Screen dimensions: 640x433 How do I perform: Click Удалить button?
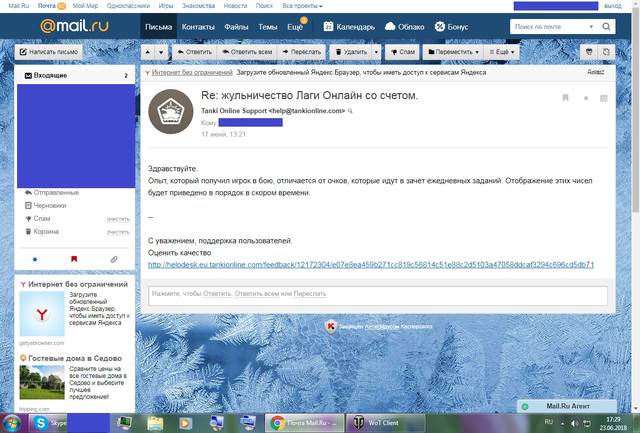pos(351,52)
